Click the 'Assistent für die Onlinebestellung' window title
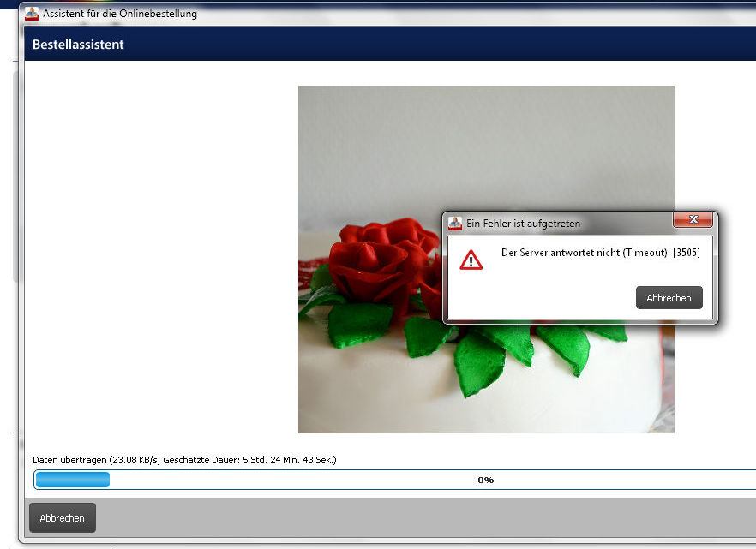 click(120, 14)
